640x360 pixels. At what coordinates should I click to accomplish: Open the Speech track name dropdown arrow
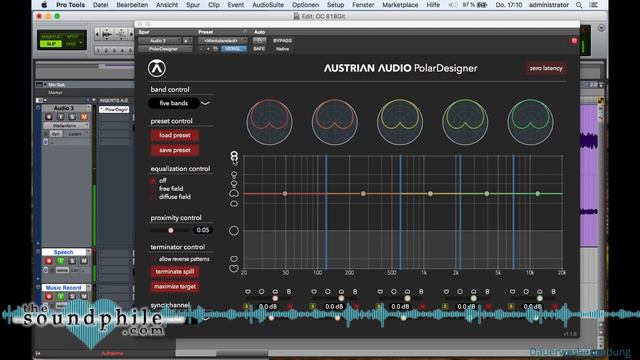(89, 252)
